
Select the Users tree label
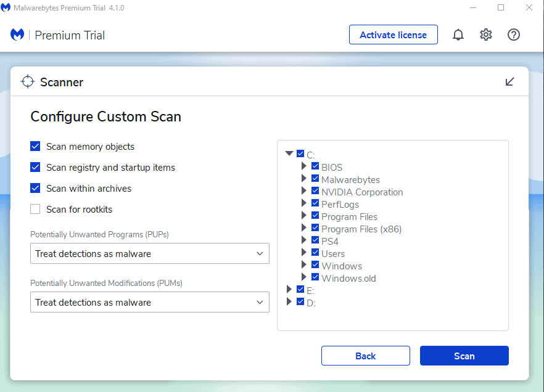coord(333,254)
